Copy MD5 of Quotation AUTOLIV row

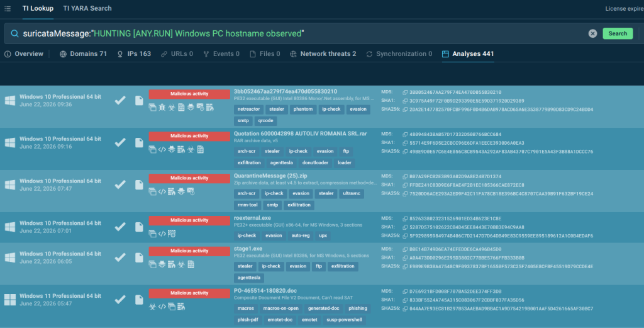click(405, 134)
